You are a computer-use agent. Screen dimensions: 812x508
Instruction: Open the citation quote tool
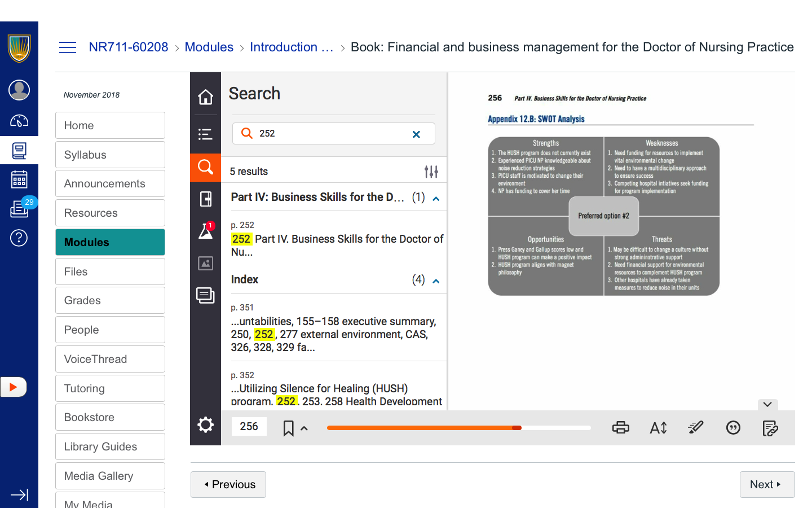(733, 428)
